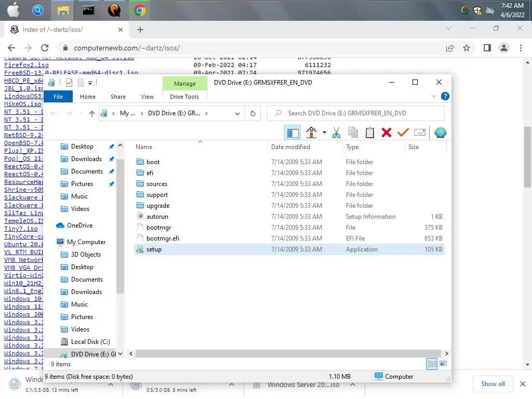Image resolution: width=532 pixels, height=399 pixels.
Task: Open the MikeOS.iso link
Action: tap(22, 104)
